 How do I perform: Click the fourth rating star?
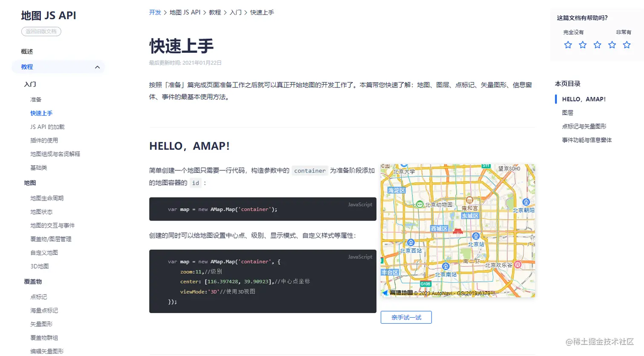point(612,45)
